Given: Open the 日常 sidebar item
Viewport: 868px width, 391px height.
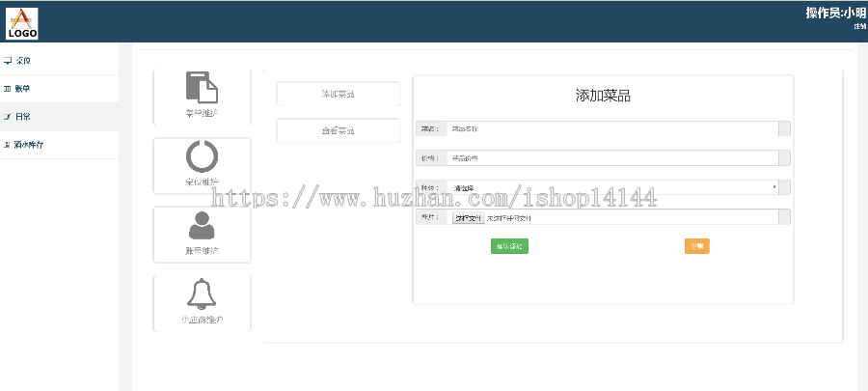Looking at the screenshot, I should click(x=59, y=117).
